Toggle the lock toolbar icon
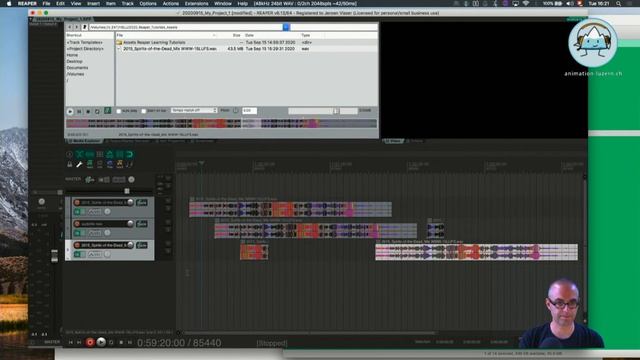The width and height of the screenshot is (640, 360). (x=69, y=164)
